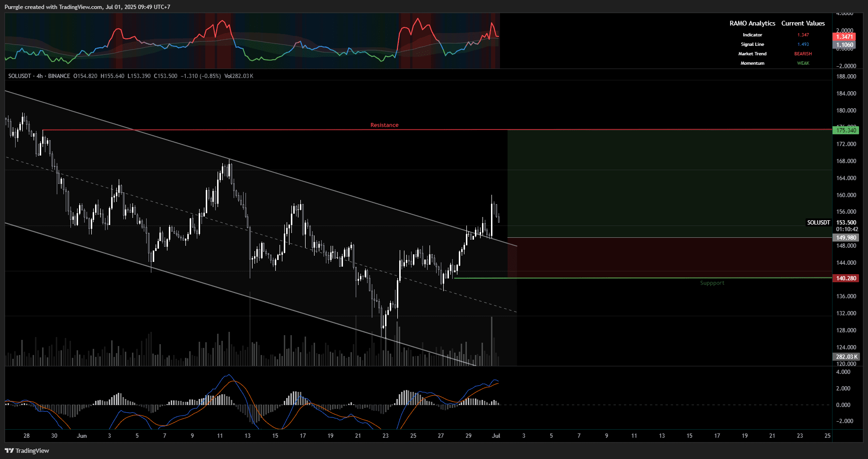
Task: Click the 'Signal Line' row label
Action: tap(753, 44)
